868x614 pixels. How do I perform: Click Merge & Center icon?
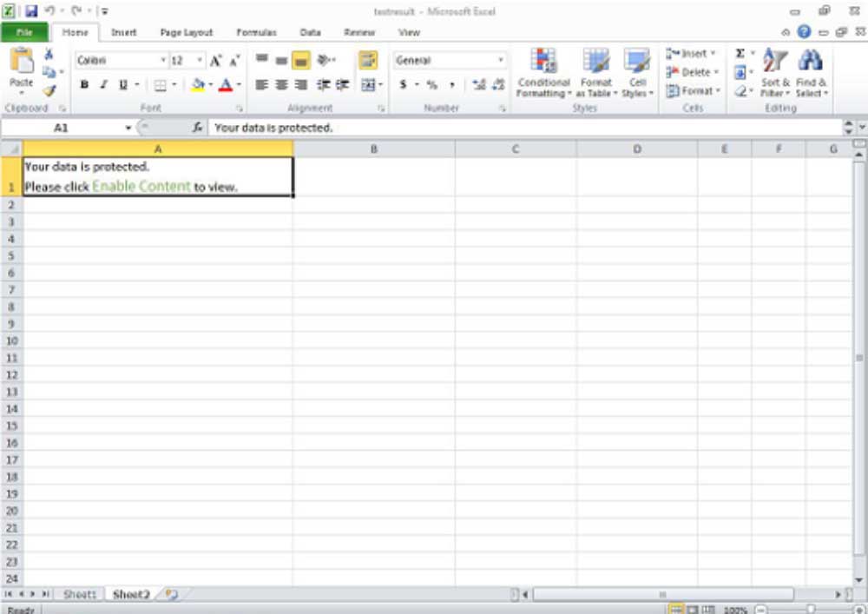pos(368,85)
